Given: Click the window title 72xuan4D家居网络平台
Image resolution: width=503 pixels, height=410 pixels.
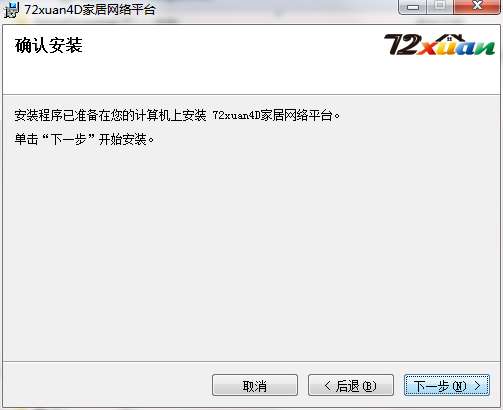Looking at the screenshot, I should click(x=90, y=9).
